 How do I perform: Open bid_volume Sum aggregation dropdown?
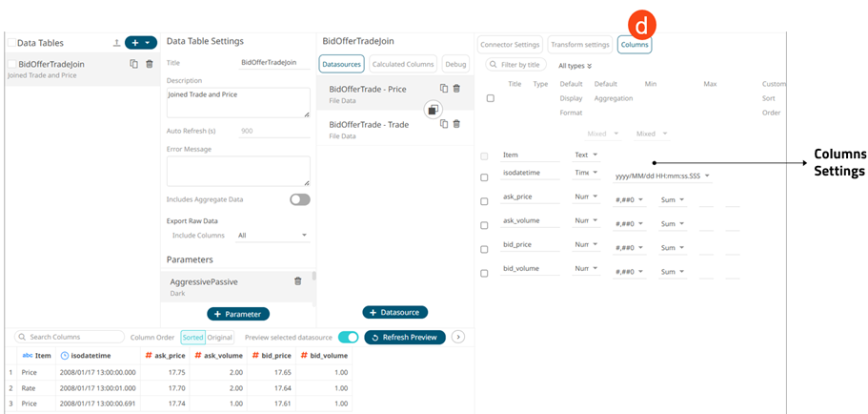673,272
